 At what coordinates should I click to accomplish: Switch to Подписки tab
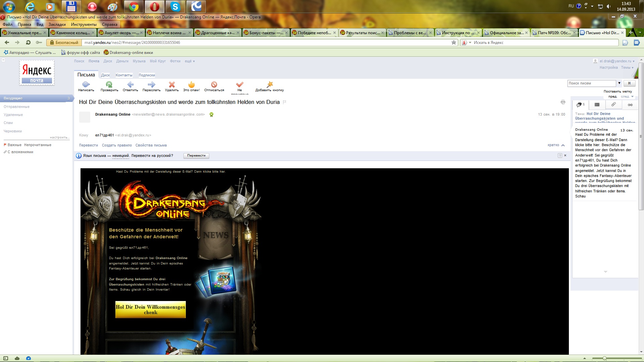tap(147, 75)
